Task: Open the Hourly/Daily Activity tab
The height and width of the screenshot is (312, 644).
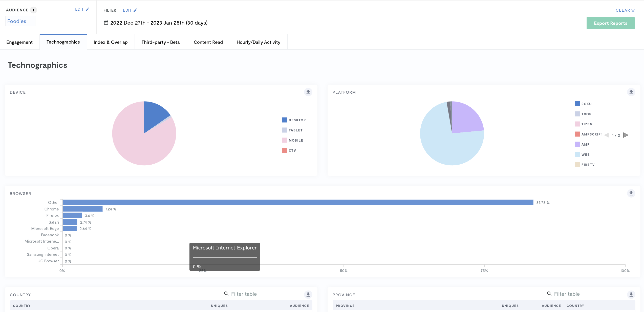Action: click(259, 42)
